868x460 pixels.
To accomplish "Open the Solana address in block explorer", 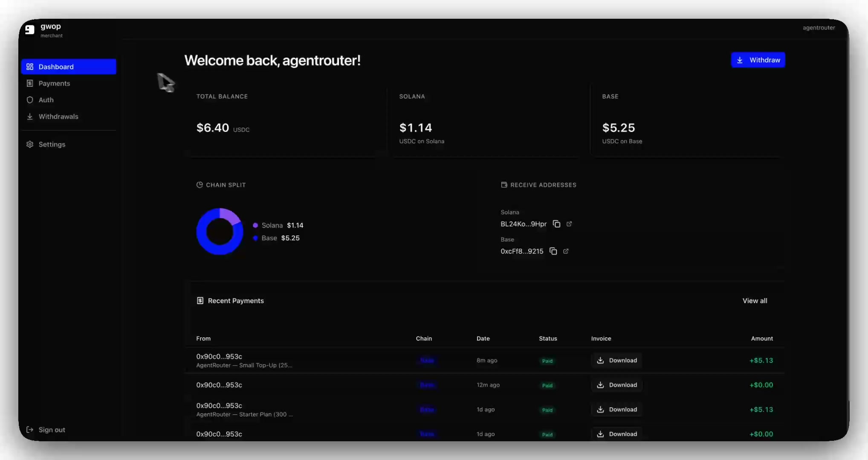I will 570,224.
